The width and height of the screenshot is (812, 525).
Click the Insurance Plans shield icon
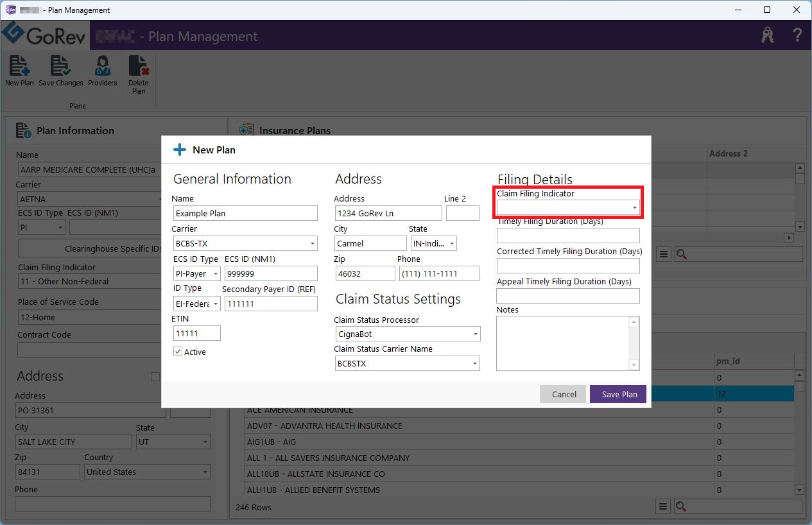coord(246,131)
